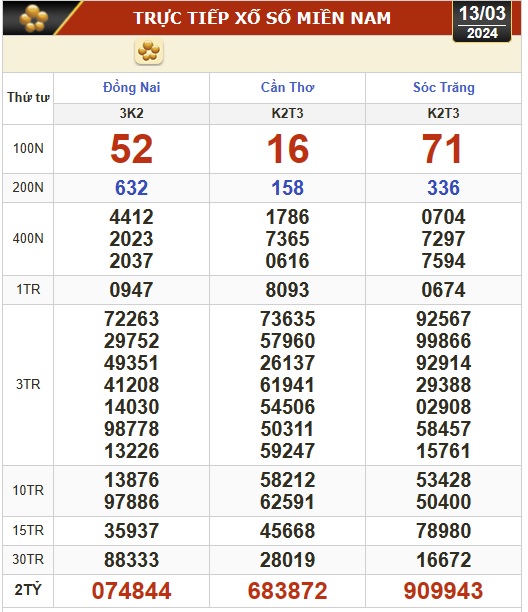Click the 13/03 2024 date badge
This screenshot has height=612, width=528.
(482, 21)
